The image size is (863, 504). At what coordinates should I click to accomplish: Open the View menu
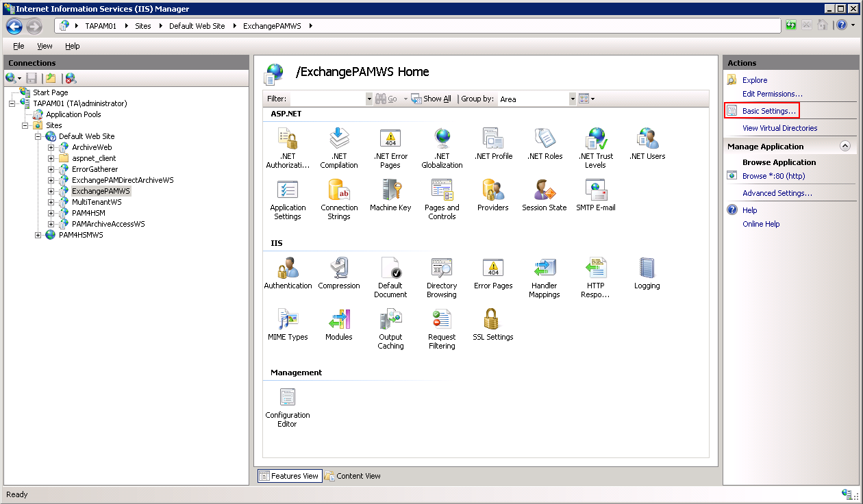tap(45, 46)
